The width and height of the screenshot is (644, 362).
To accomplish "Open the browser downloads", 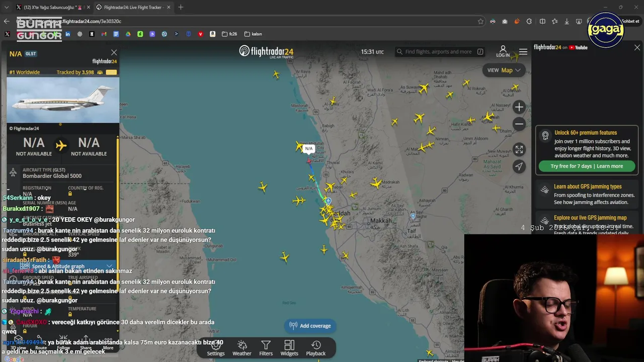I will 567,21.
